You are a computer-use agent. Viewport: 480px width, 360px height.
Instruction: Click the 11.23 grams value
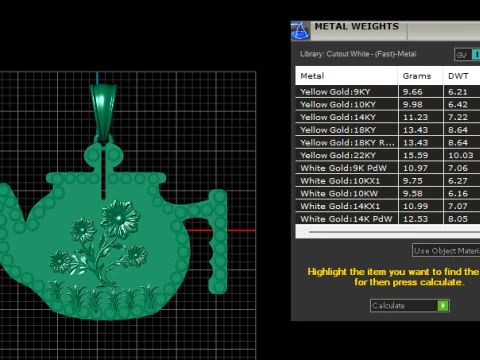click(x=415, y=117)
